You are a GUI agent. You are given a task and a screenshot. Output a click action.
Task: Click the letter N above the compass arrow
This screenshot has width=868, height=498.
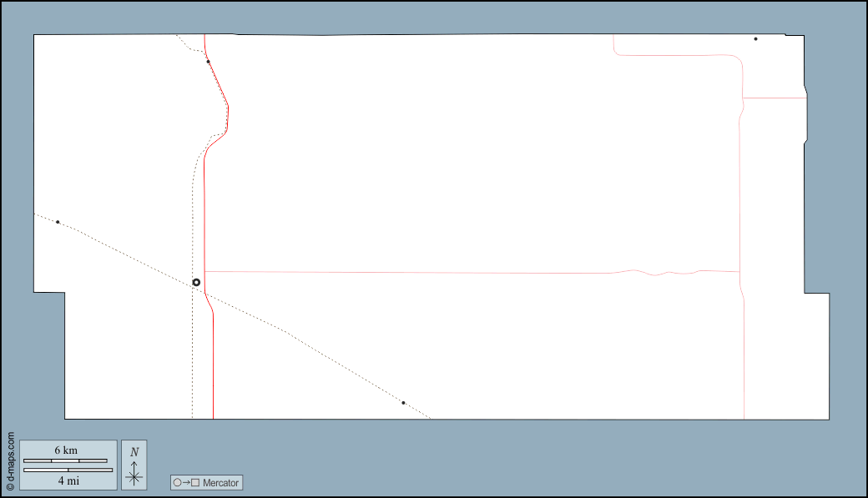coord(134,451)
